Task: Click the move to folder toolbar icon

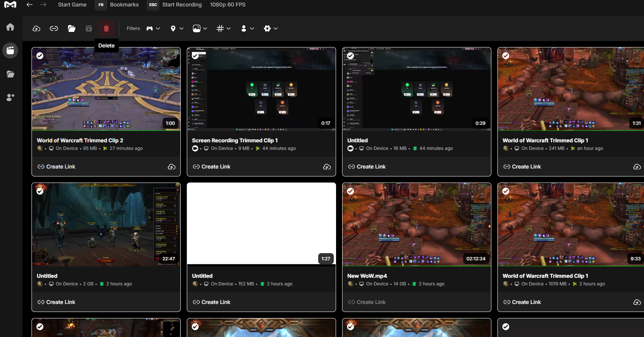Action: click(x=71, y=28)
